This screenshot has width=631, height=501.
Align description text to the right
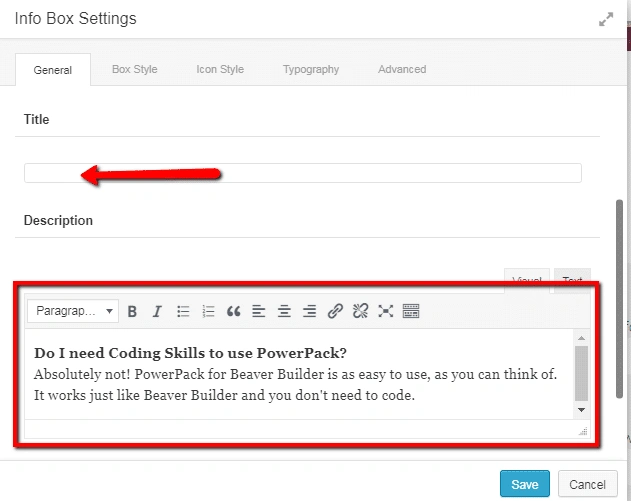309,312
